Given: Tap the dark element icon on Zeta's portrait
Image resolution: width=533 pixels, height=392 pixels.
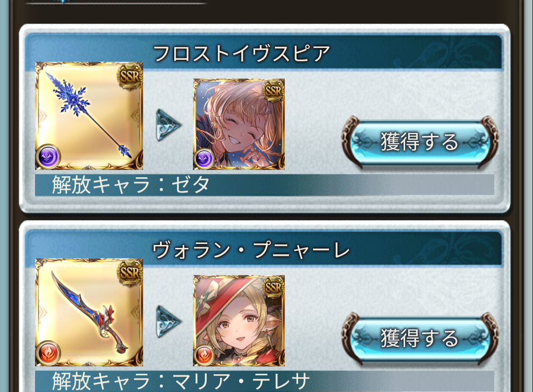Looking at the screenshot, I should click(204, 159).
